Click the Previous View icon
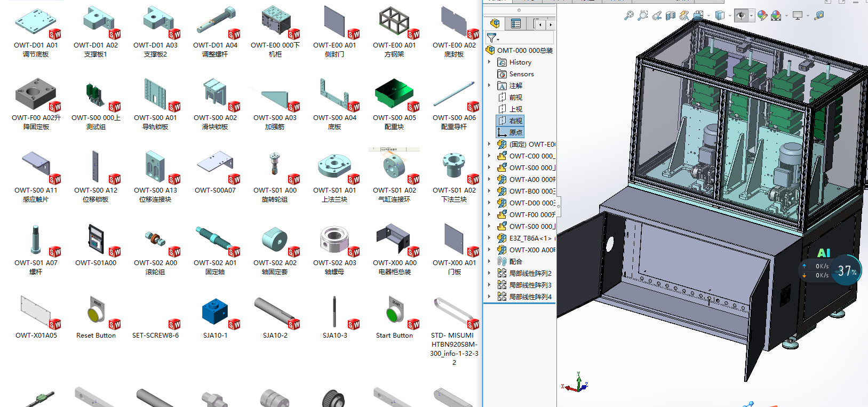Viewport: 868px width, 407px height. pos(657,15)
